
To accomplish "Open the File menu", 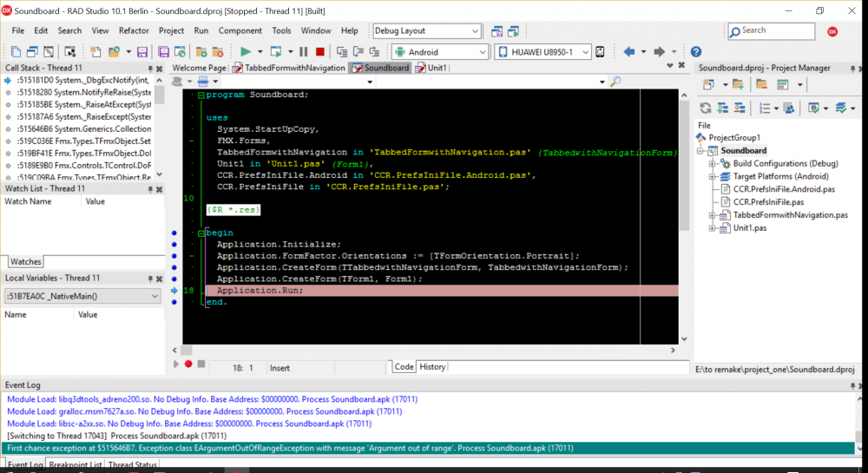I will [x=18, y=31].
